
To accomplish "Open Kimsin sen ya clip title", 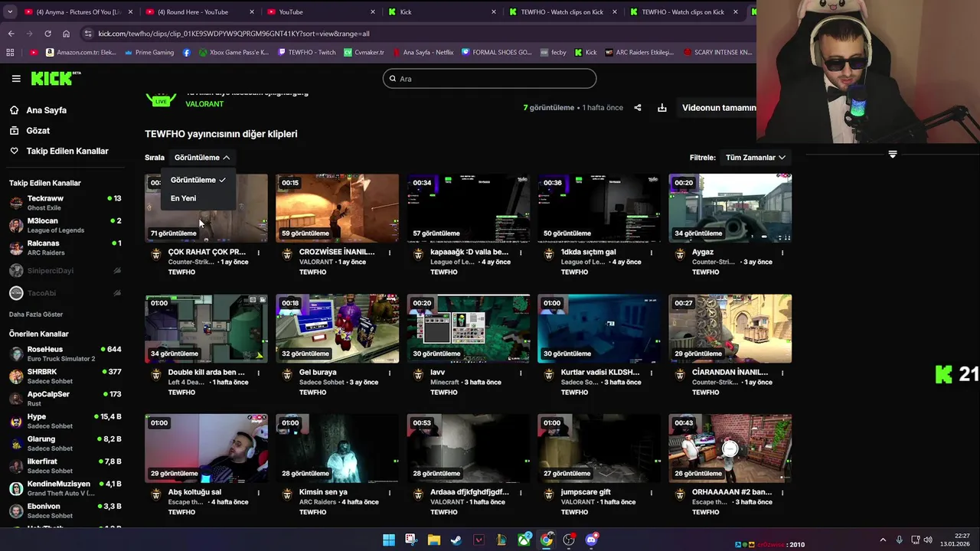I will (x=323, y=492).
